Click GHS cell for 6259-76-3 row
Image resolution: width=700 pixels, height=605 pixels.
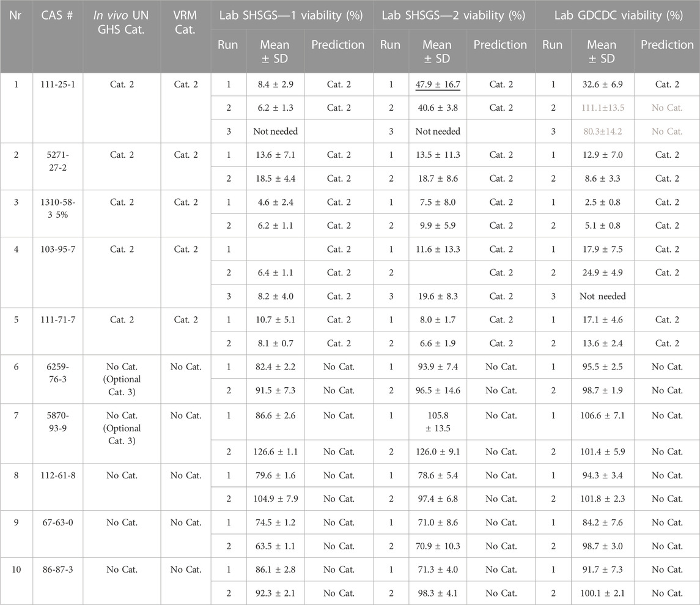click(122, 379)
